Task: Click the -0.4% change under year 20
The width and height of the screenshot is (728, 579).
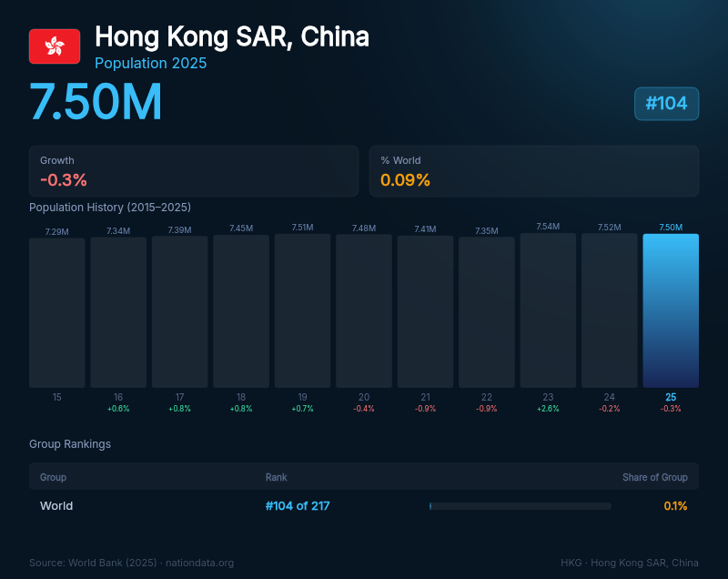Action: pos(364,409)
